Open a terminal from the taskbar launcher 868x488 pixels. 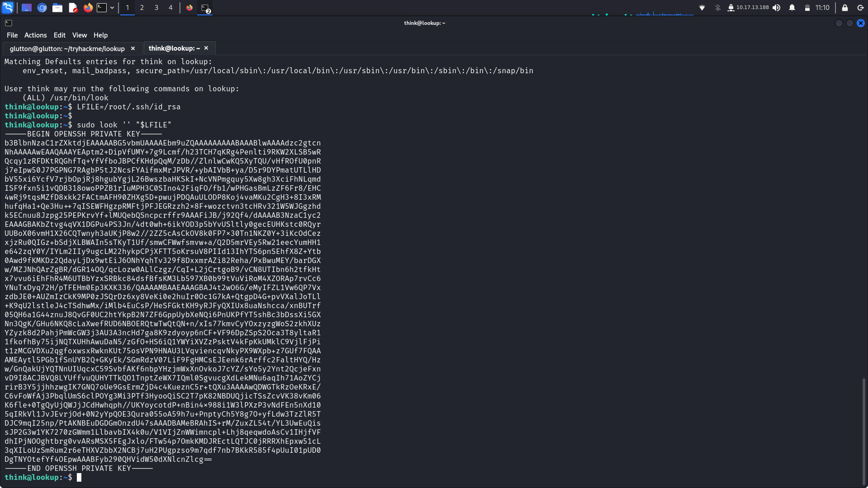[101, 7]
